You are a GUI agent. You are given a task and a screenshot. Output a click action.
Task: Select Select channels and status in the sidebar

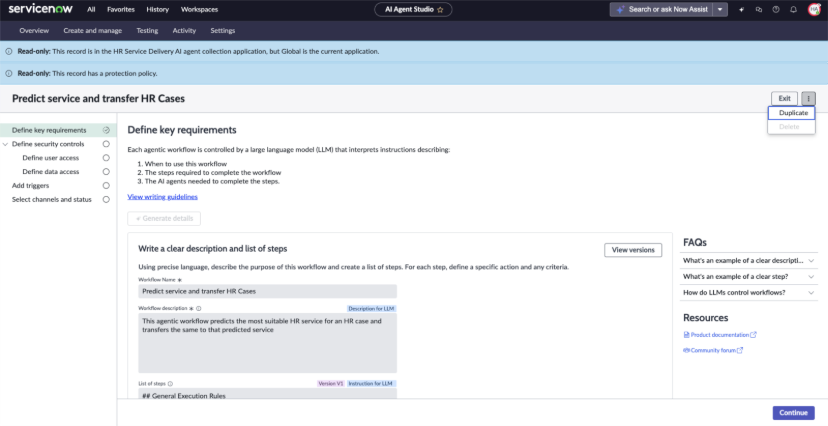coord(52,200)
